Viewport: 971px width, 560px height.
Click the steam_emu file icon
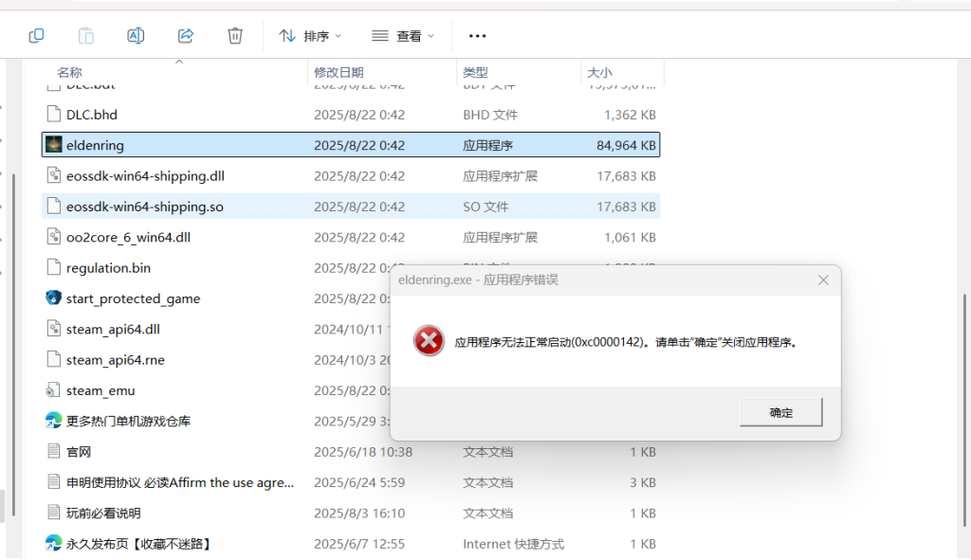[53, 390]
